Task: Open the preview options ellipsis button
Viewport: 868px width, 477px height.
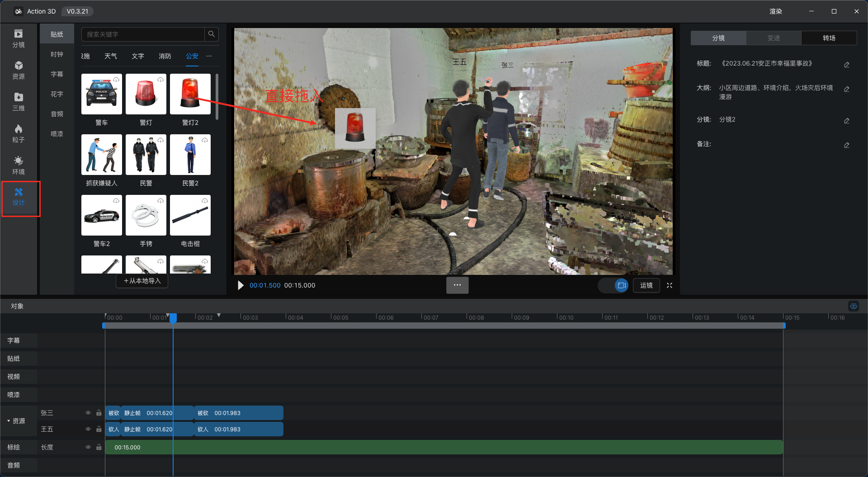Action: tap(458, 285)
